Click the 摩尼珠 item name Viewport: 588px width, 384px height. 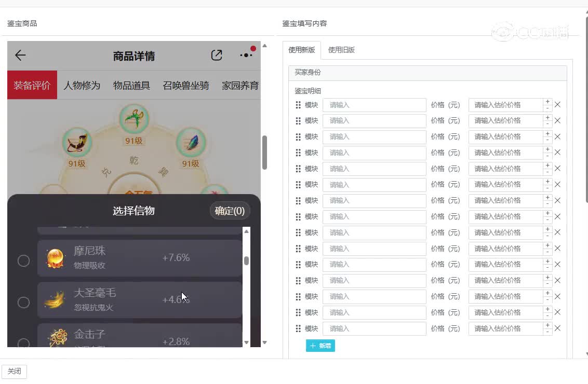[90, 251]
